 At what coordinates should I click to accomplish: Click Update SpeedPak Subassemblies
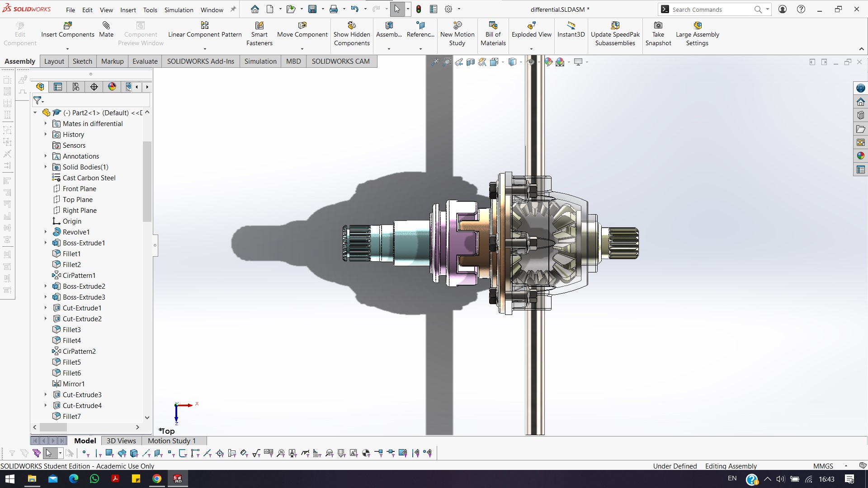(615, 34)
